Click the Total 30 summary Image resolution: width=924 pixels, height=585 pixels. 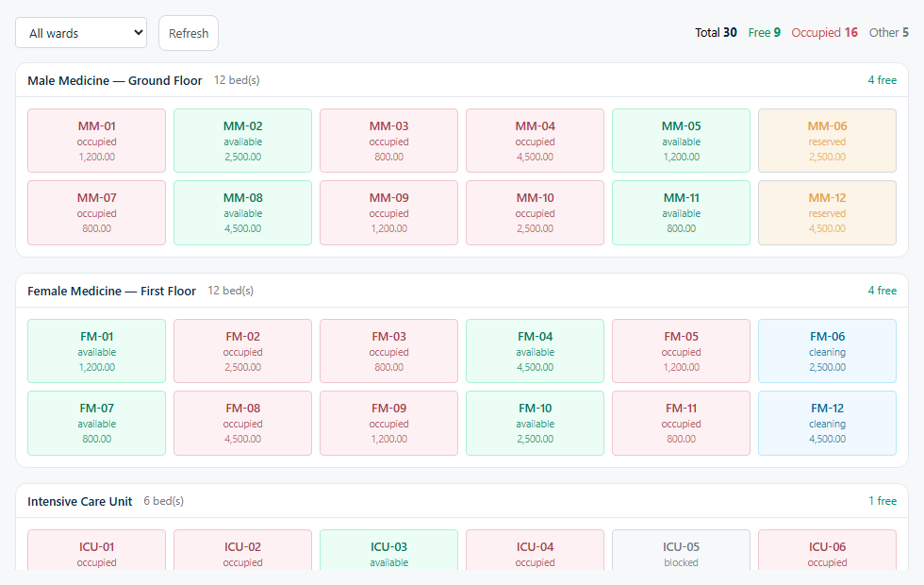(x=716, y=32)
